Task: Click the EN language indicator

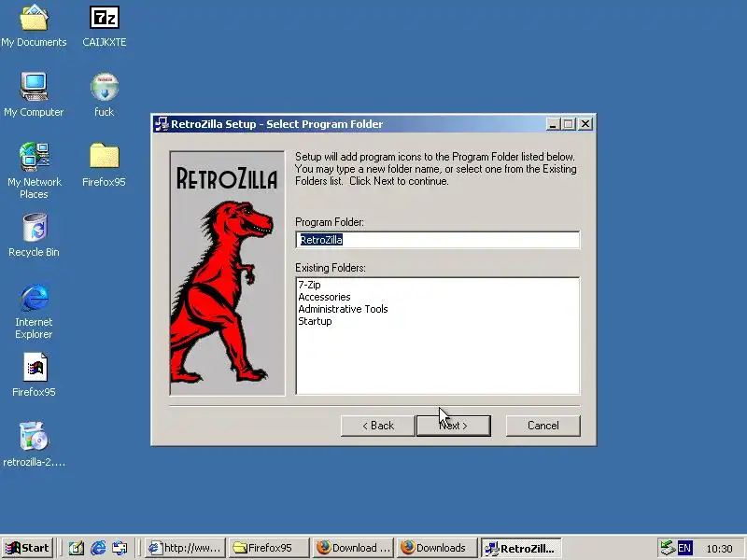Action: [684, 548]
